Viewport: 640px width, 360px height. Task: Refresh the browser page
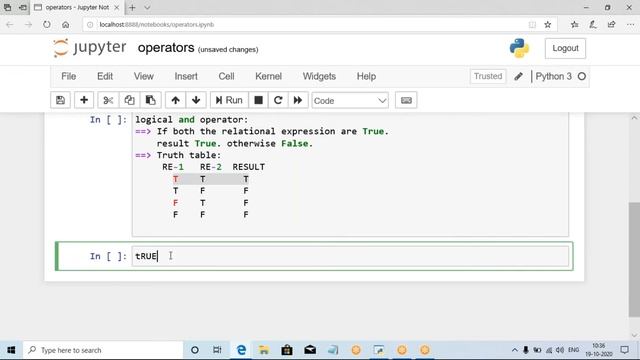pos(47,24)
